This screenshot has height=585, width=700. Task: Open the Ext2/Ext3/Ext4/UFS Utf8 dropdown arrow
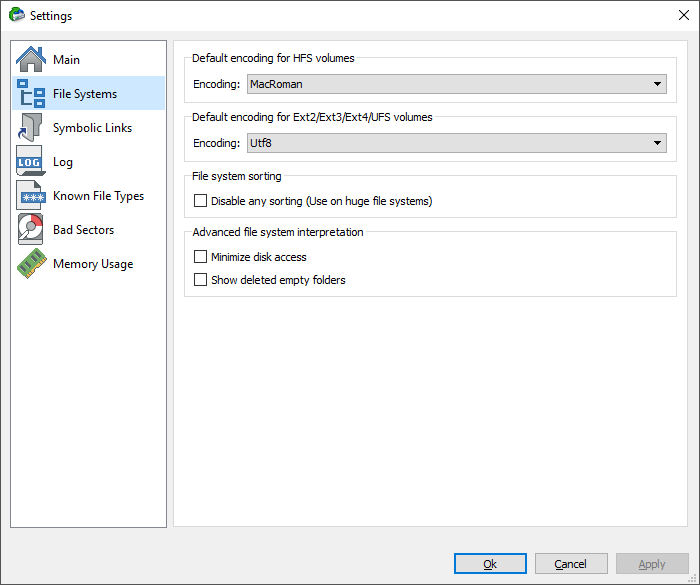tap(657, 143)
